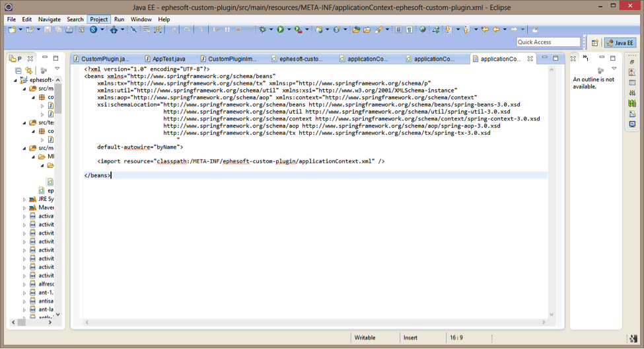Open the Run menu
Screen dimensions: 644x349
(119, 19)
